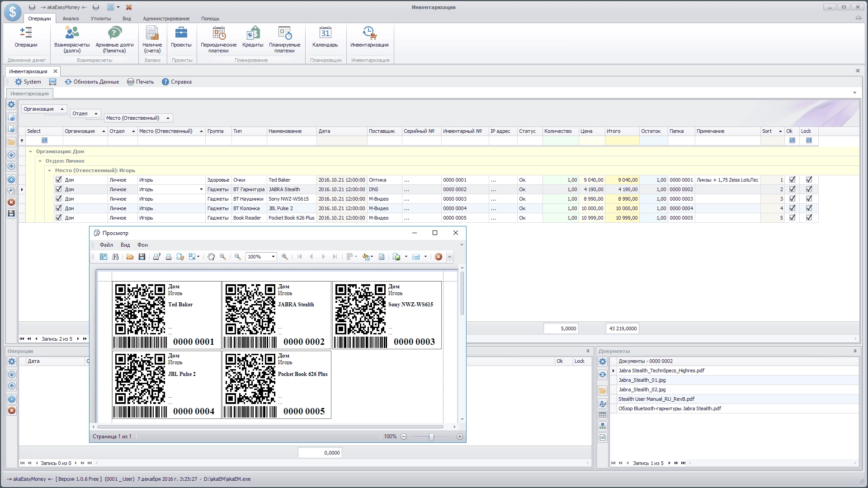This screenshot has height=488, width=868.
Task: Click the Инвентаризация ribbon icon
Action: tap(369, 37)
